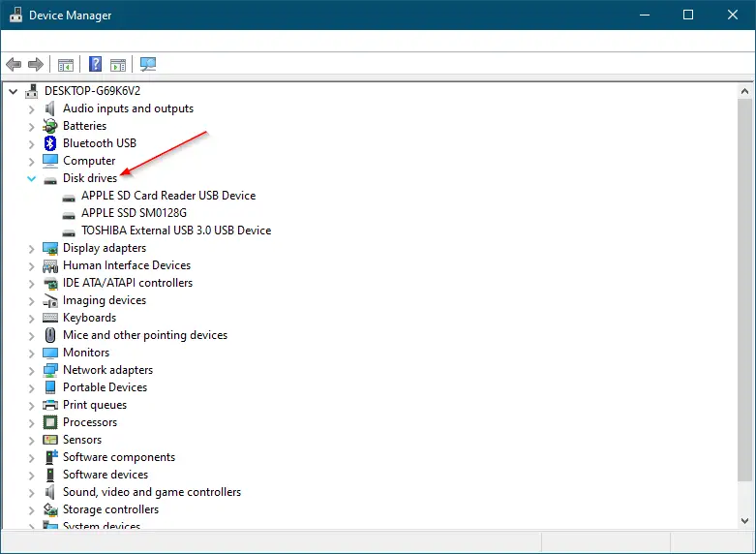Select Sound, video and game controllers
756x554 pixels.
tap(152, 492)
